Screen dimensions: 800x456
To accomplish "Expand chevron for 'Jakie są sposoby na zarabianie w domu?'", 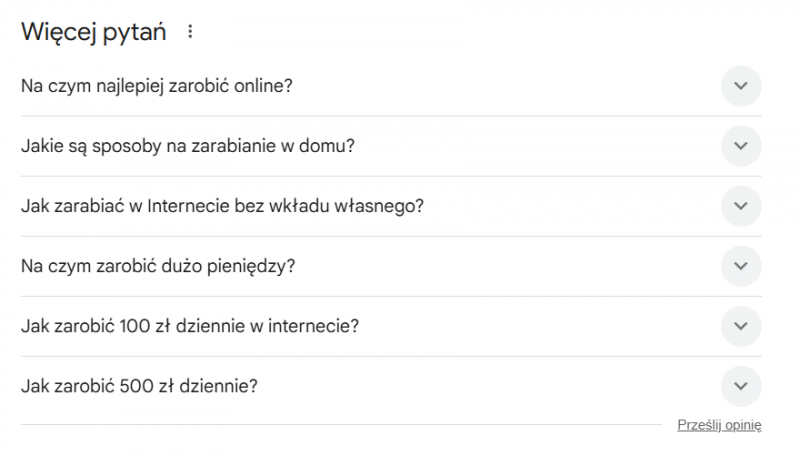I will tap(741, 146).
